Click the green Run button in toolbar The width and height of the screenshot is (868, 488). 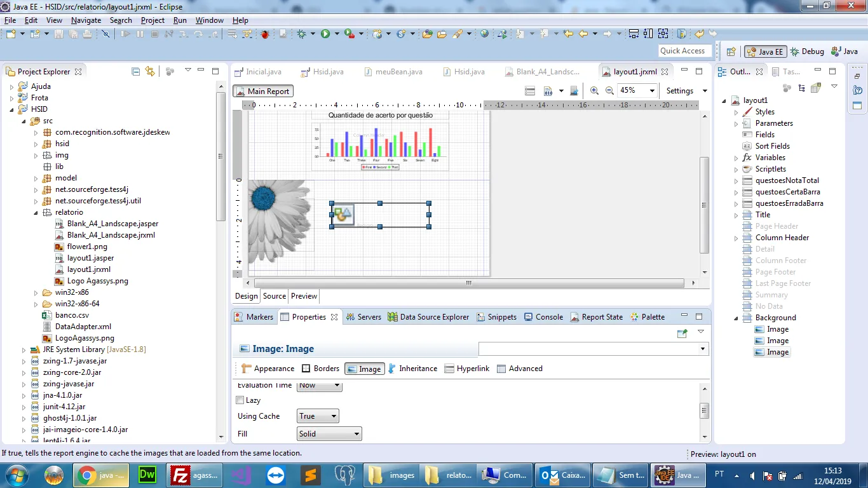pyautogui.click(x=325, y=34)
